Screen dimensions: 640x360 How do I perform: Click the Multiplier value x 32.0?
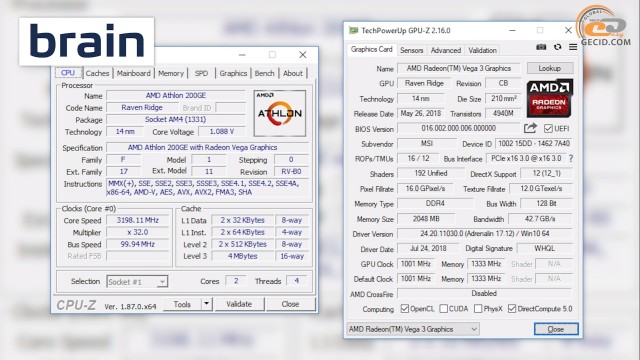pos(138,232)
